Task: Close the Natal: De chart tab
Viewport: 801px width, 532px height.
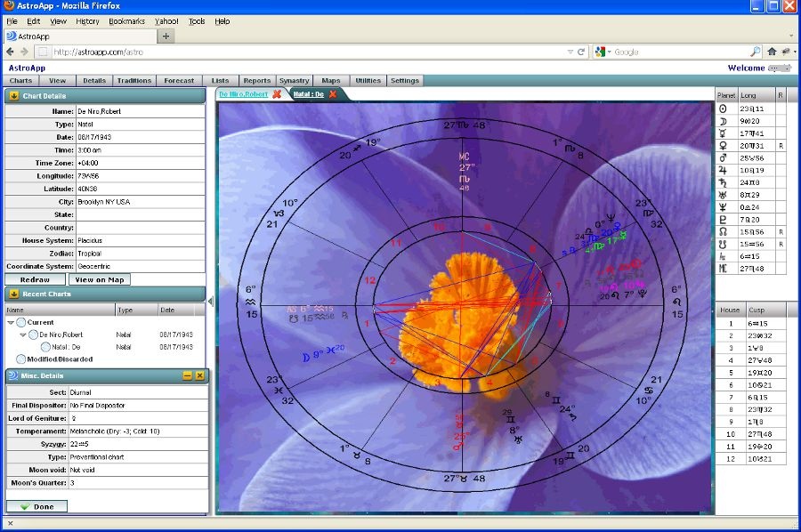Action: coord(333,93)
